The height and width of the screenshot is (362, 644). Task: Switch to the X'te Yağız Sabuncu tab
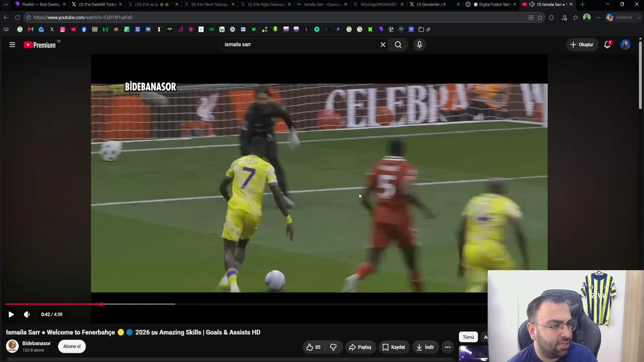point(266,5)
